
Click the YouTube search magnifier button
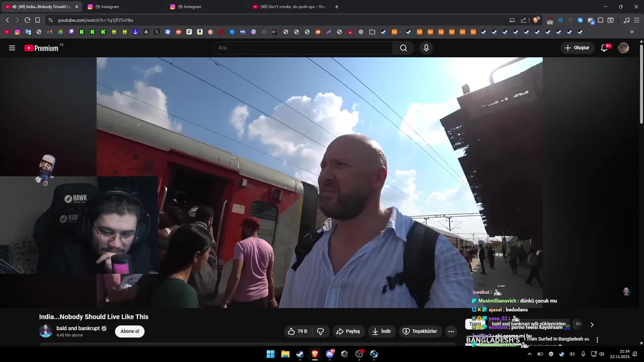click(x=404, y=48)
